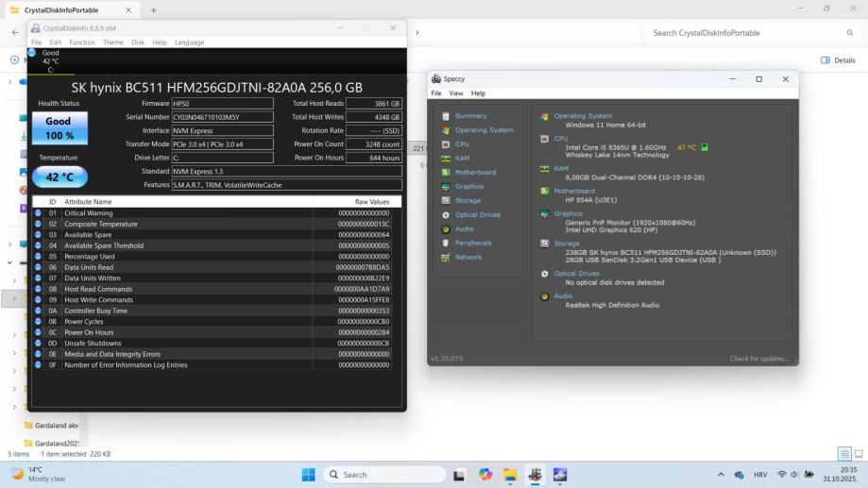Select the C: disk tab showing Good 42 °C
Image resolution: width=868 pixels, height=488 pixels.
point(50,61)
